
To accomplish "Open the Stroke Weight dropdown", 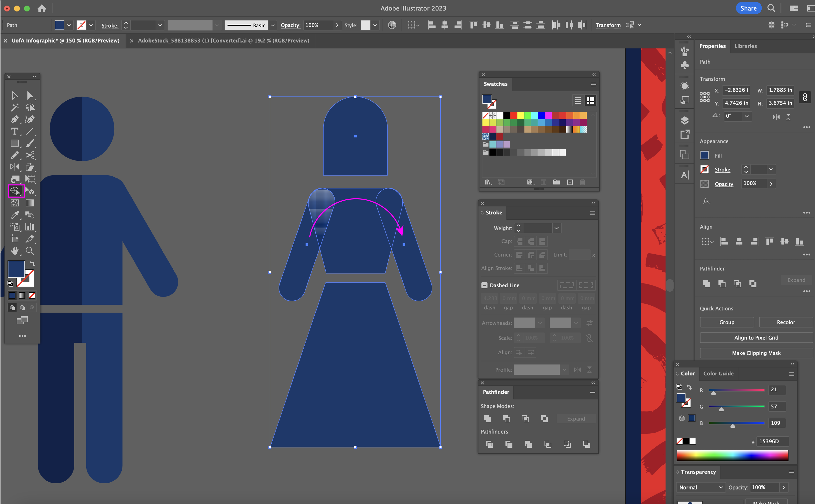I will (x=556, y=228).
